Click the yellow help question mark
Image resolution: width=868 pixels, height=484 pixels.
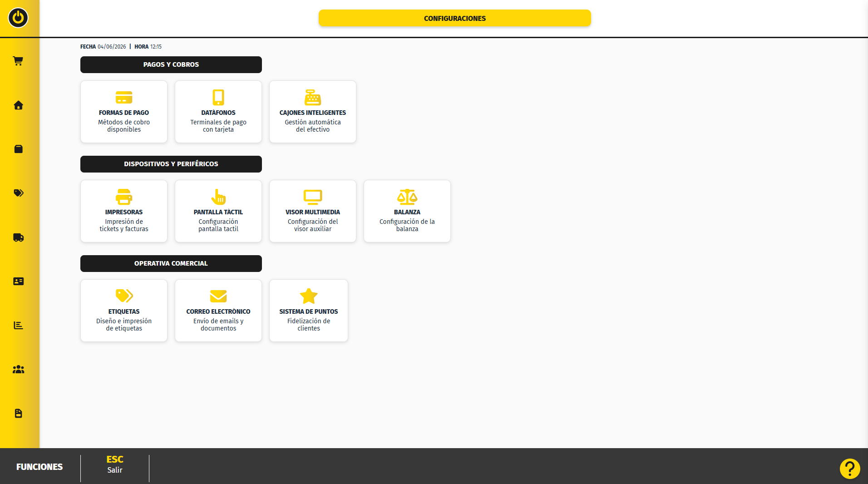(x=850, y=469)
